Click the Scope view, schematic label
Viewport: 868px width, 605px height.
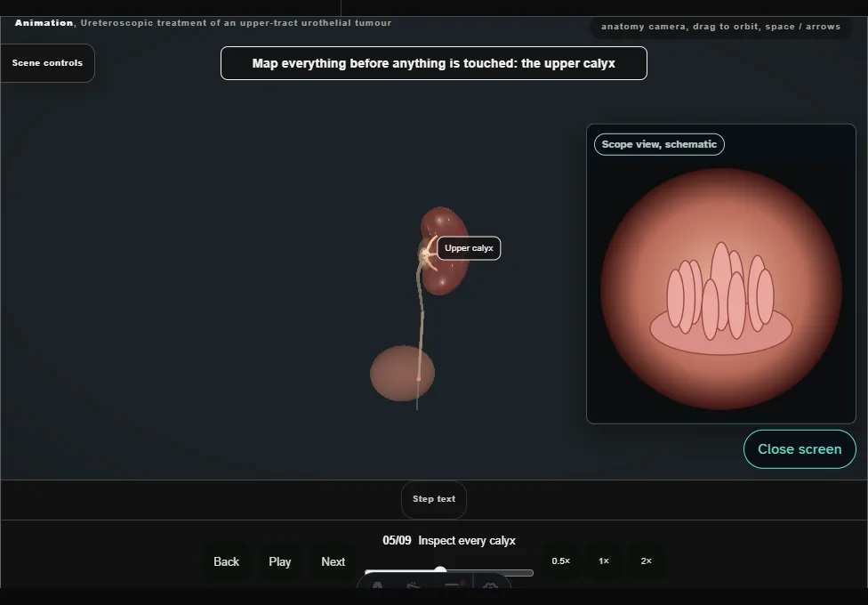659,145
